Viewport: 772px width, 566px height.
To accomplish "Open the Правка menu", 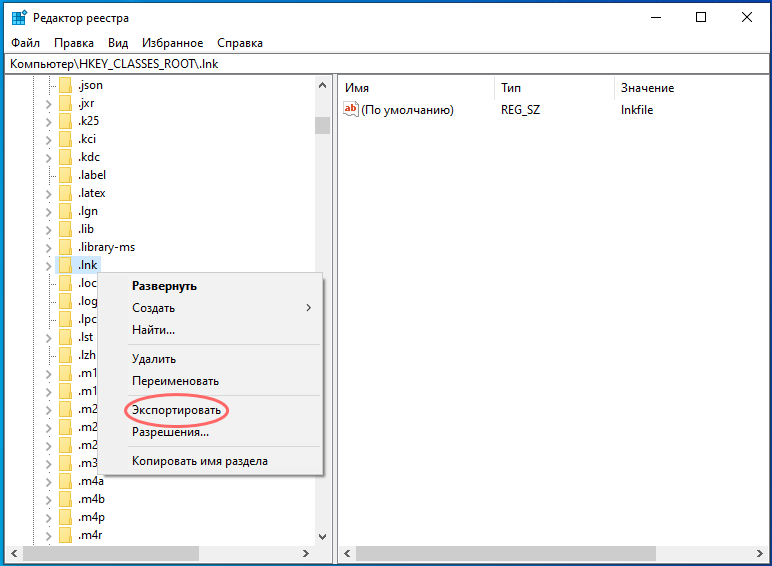I will pyautogui.click(x=74, y=43).
